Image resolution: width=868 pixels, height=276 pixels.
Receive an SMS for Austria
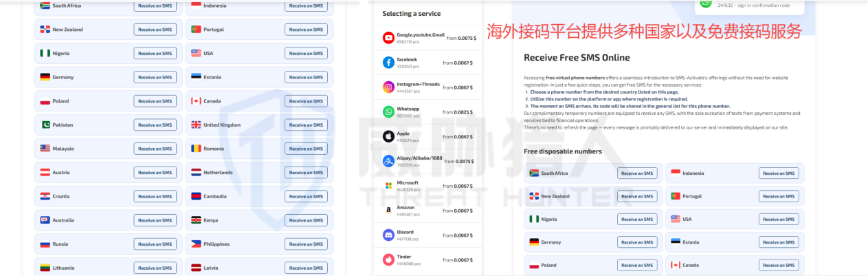tap(155, 172)
